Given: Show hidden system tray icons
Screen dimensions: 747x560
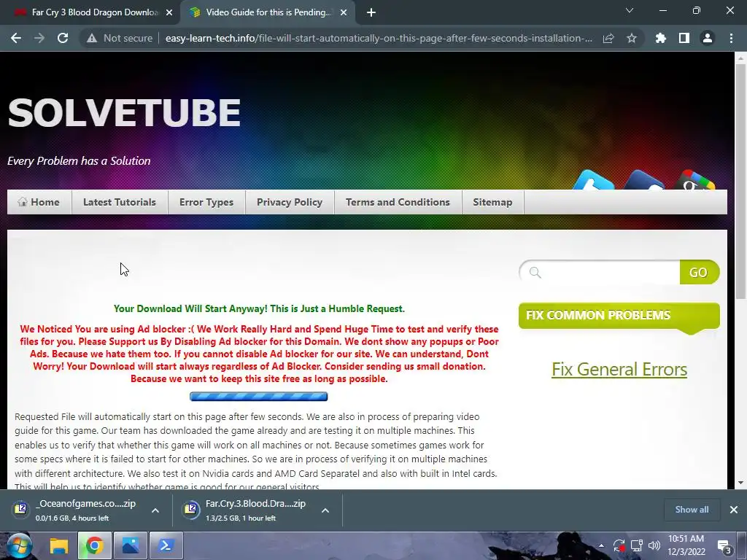Looking at the screenshot, I should [x=601, y=545].
